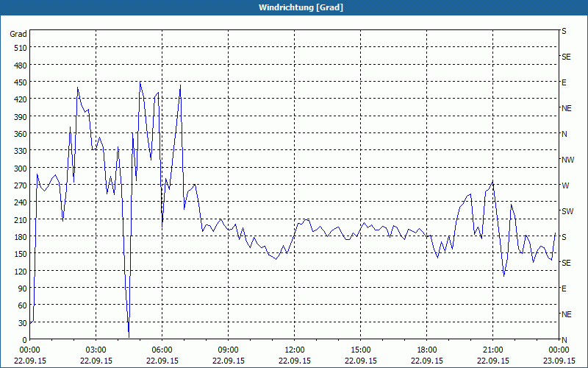588x368 pixels.
Task: Select the 90 y-axis label
Action: tap(23, 289)
